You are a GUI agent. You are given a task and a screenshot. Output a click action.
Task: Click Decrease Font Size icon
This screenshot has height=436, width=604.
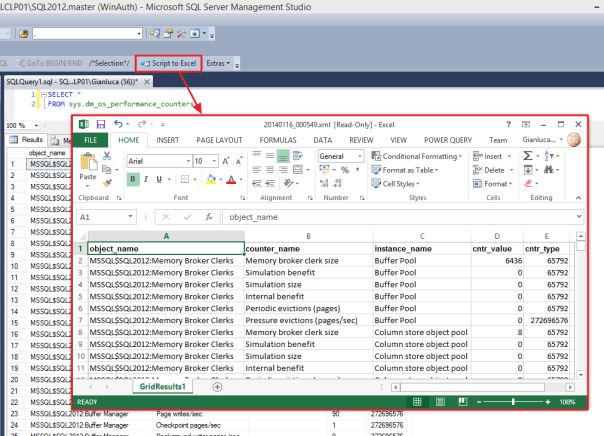(239, 161)
